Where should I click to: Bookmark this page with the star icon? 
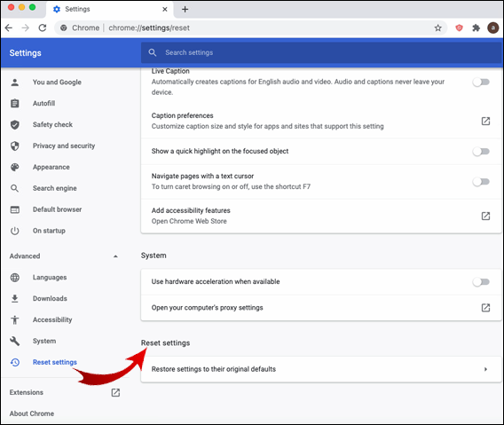click(437, 28)
